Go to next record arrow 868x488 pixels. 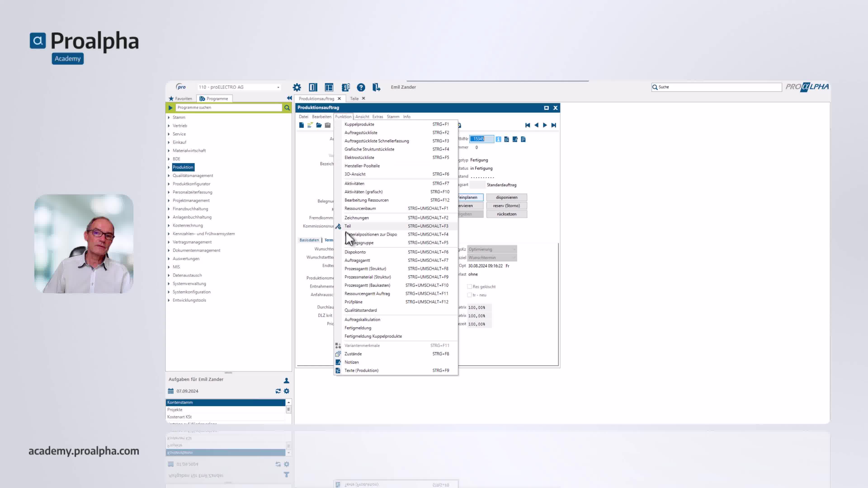545,125
